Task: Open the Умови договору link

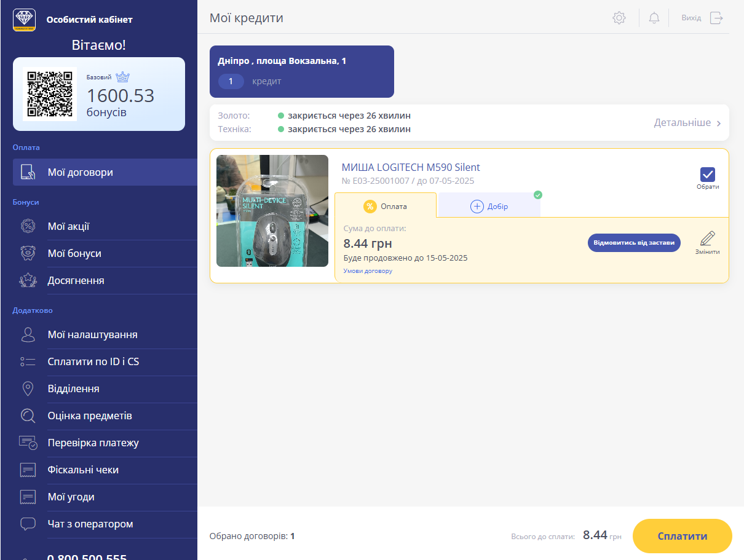Action: point(368,271)
